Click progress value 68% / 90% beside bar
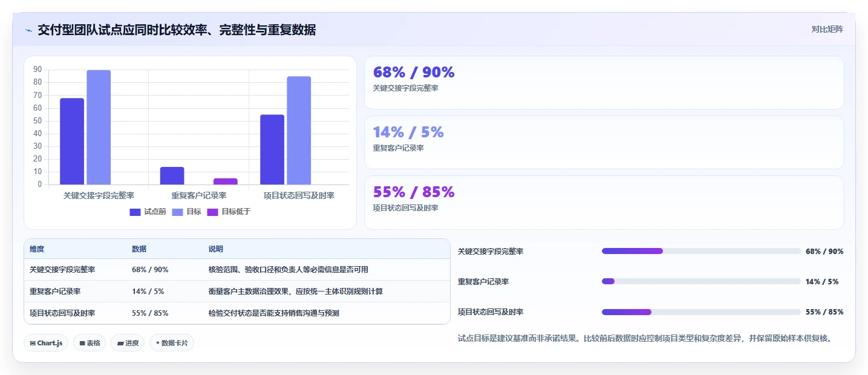Image resolution: width=868 pixels, height=375 pixels. point(824,251)
